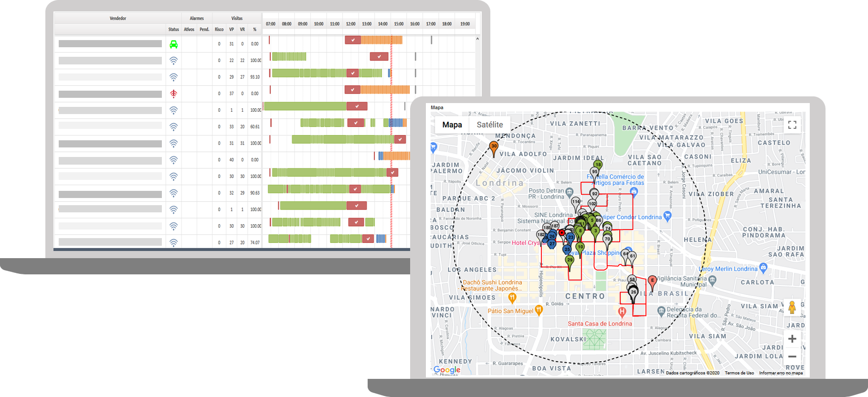
Task: Sort by the Vendedor column header
Action: click(x=118, y=18)
